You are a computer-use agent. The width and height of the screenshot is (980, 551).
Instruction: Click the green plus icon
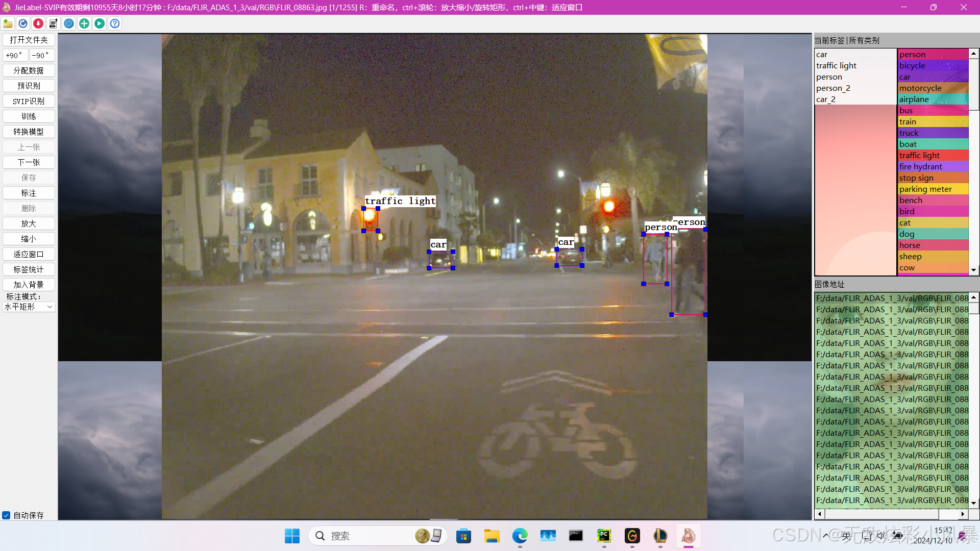pos(84,23)
